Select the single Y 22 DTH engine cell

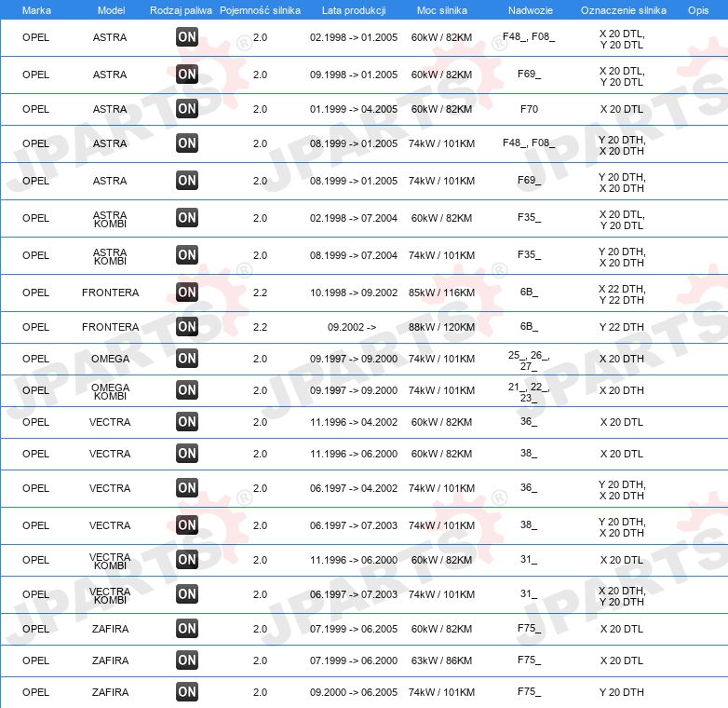point(622,327)
